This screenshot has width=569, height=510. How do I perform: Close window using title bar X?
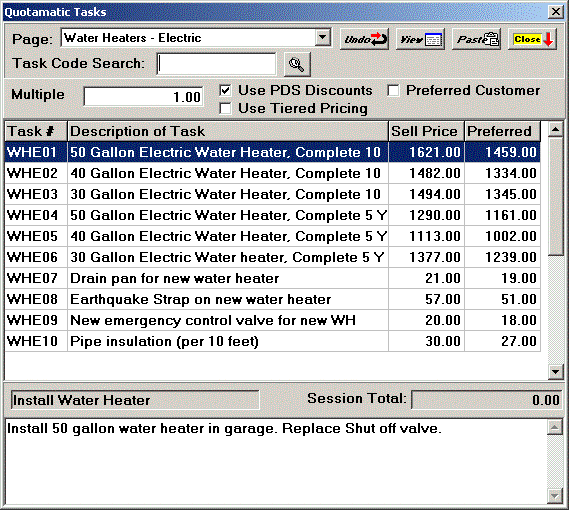click(x=556, y=12)
